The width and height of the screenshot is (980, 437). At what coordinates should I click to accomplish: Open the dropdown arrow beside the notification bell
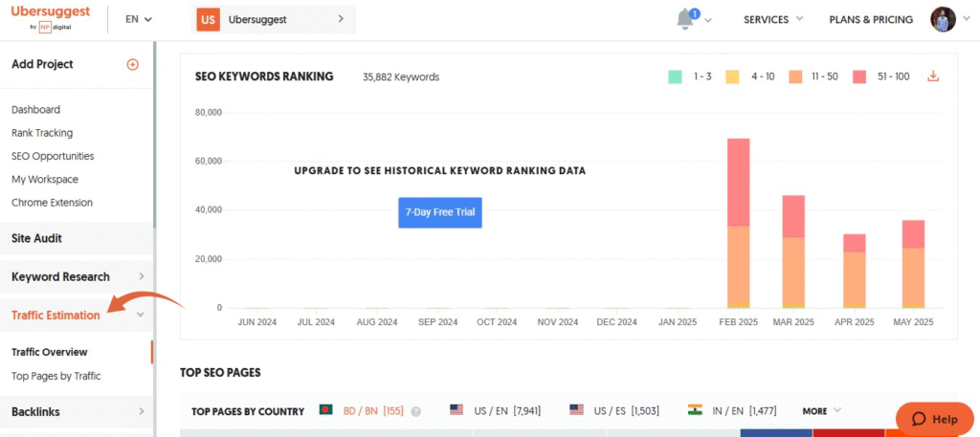(x=708, y=21)
